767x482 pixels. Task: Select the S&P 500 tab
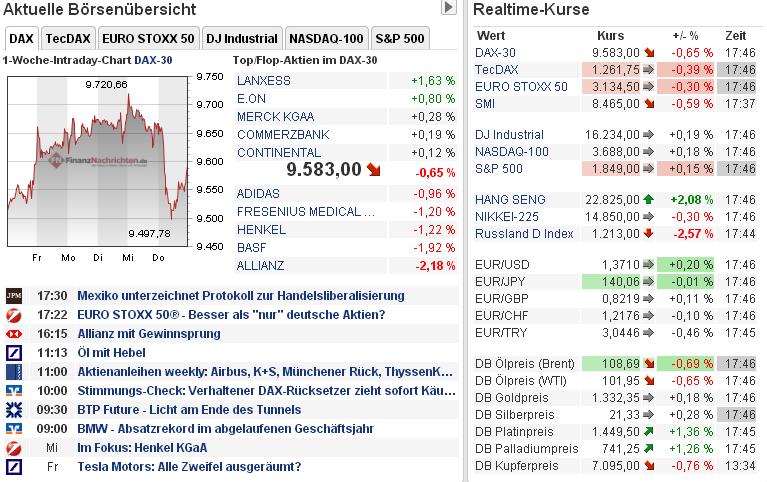[x=399, y=39]
